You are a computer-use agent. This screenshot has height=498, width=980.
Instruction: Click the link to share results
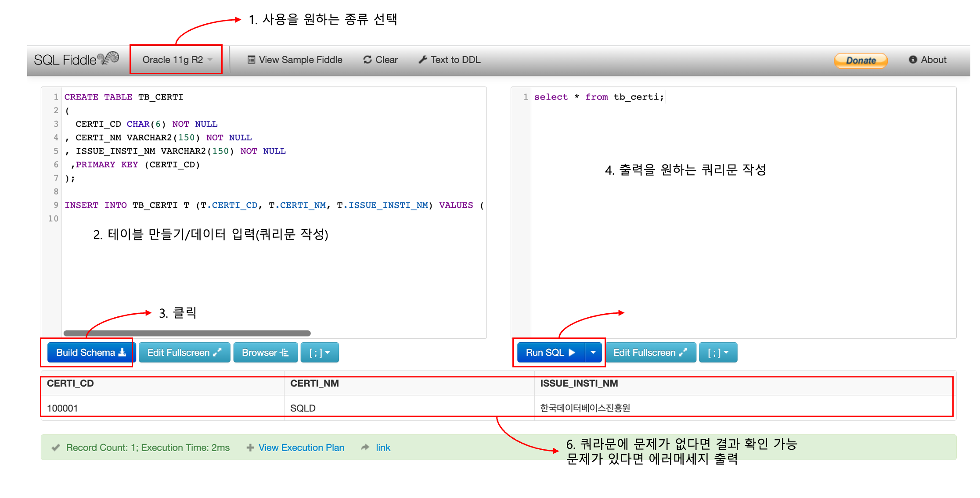click(383, 448)
